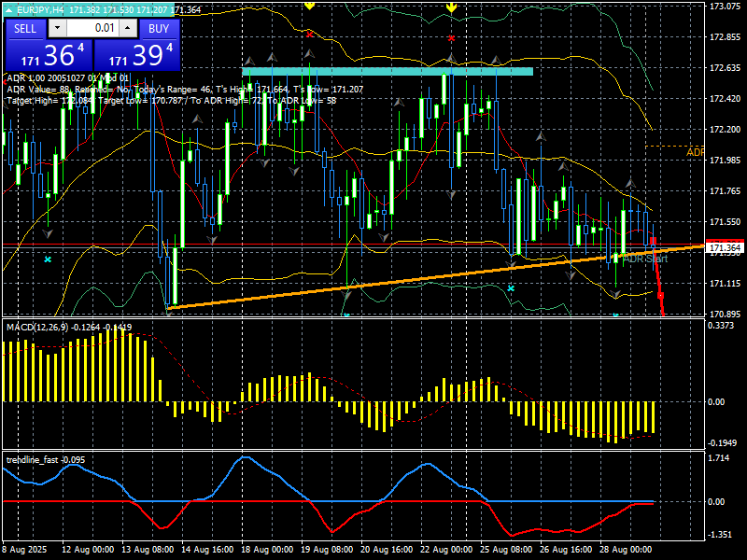Click cyan X marker below orange trendline
Viewport: 747px width, 560px height.
pos(511,288)
